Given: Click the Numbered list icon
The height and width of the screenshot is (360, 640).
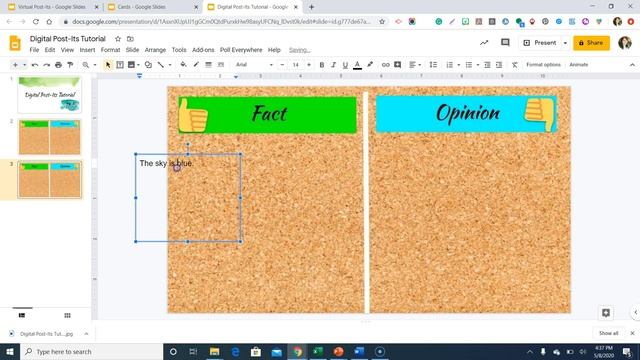Looking at the screenshot, I should pyautogui.click(x=449, y=65).
